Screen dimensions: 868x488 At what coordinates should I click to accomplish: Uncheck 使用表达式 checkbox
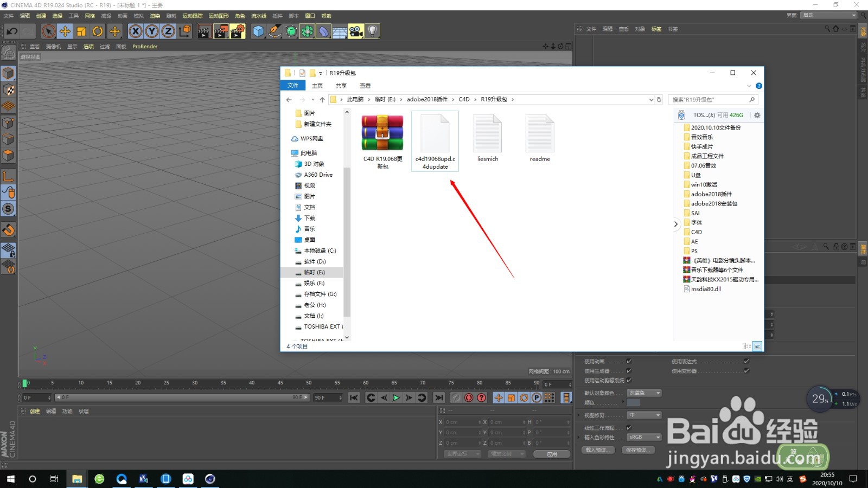pos(746,361)
